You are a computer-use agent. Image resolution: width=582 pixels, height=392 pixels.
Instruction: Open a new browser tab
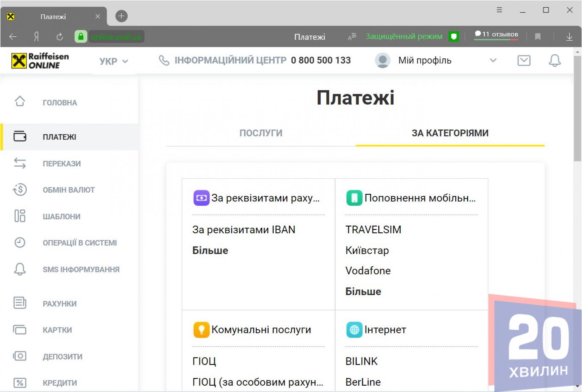click(121, 16)
